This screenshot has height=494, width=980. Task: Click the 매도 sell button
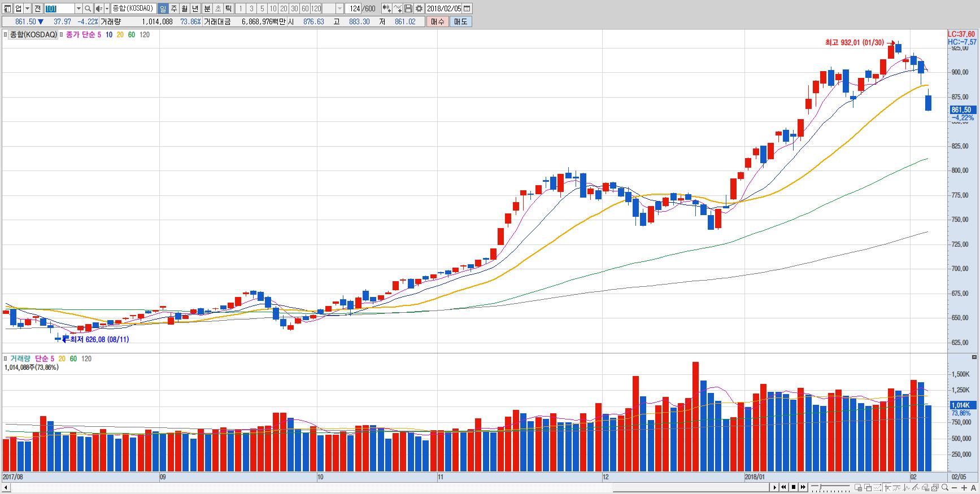pos(460,21)
